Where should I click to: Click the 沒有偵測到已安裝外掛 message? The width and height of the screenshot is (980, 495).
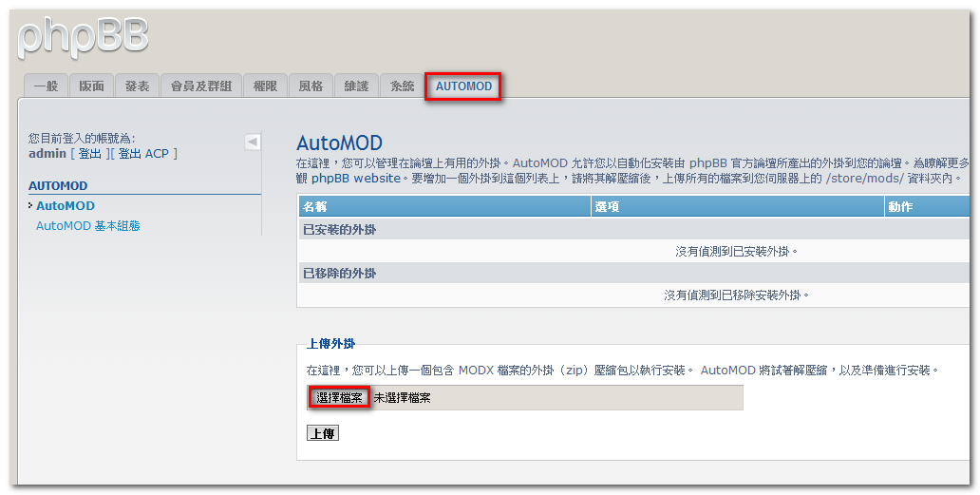pos(737,251)
